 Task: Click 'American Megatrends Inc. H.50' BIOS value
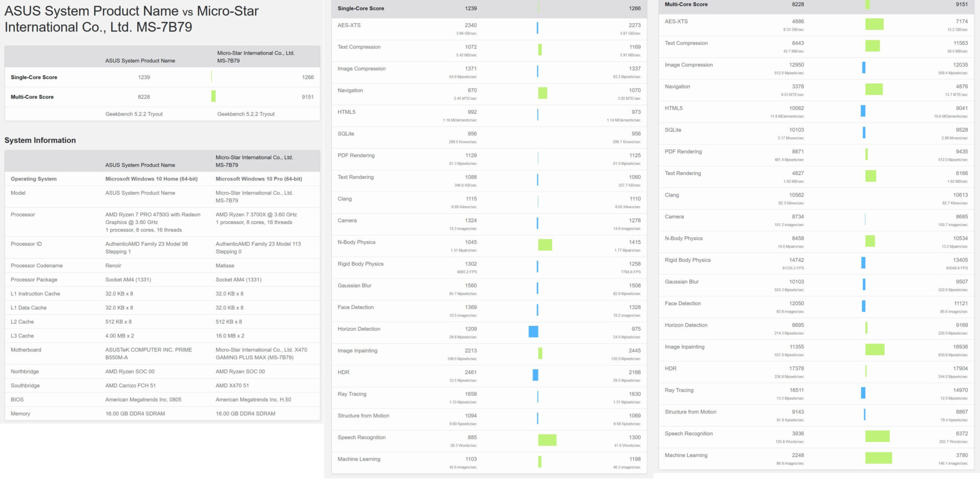[253, 399]
